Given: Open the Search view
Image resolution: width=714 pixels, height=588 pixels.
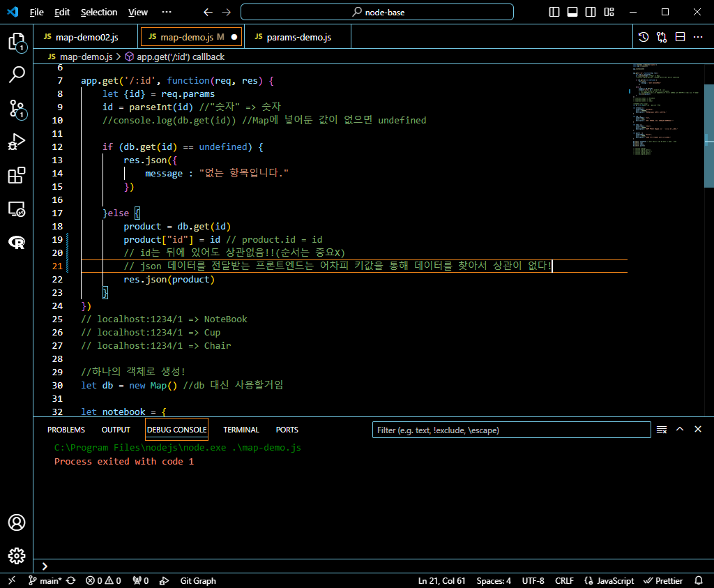Looking at the screenshot, I should point(17,75).
